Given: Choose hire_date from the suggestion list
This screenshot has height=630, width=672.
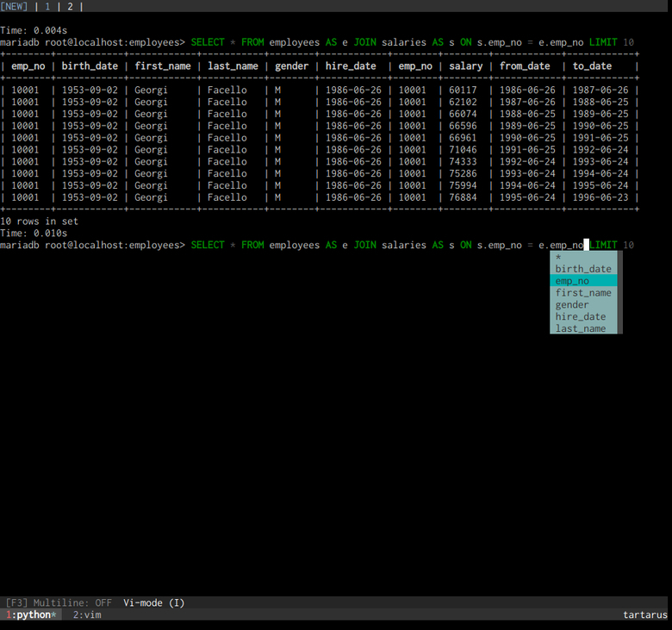Looking at the screenshot, I should [580, 317].
